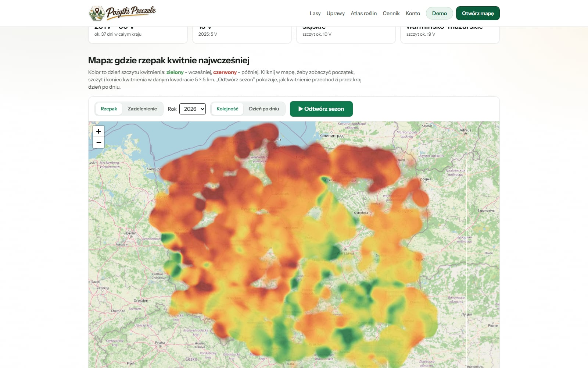This screenshot has height=368, width=588.
Task: Click the map heading 'Mapa: gdzie rzepak kwitnie najwcześniej'
Action: (169, 60)
